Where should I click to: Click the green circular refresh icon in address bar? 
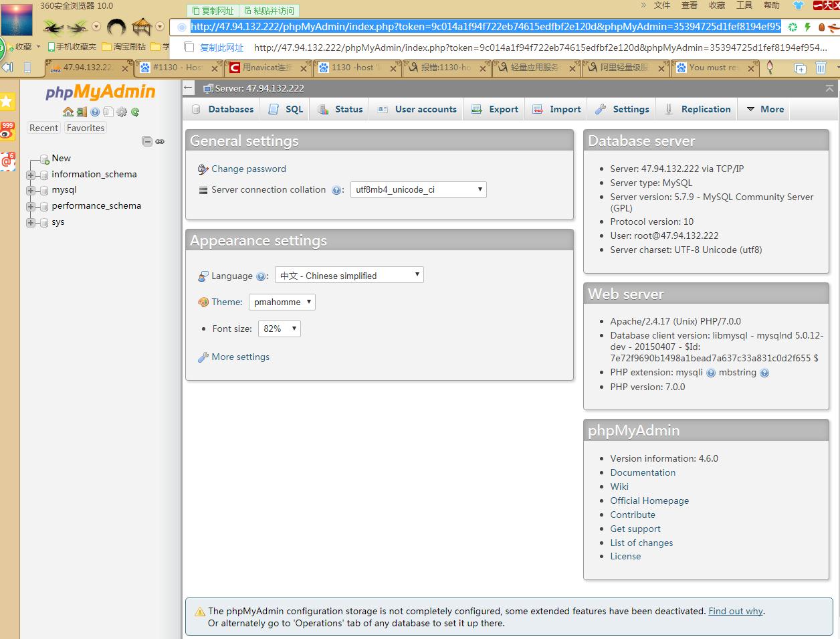click(x=793, y=27)
